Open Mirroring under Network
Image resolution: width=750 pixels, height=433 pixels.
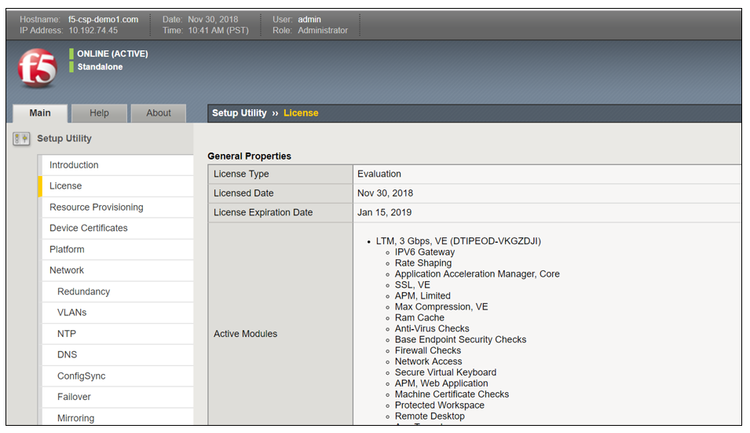117,417
